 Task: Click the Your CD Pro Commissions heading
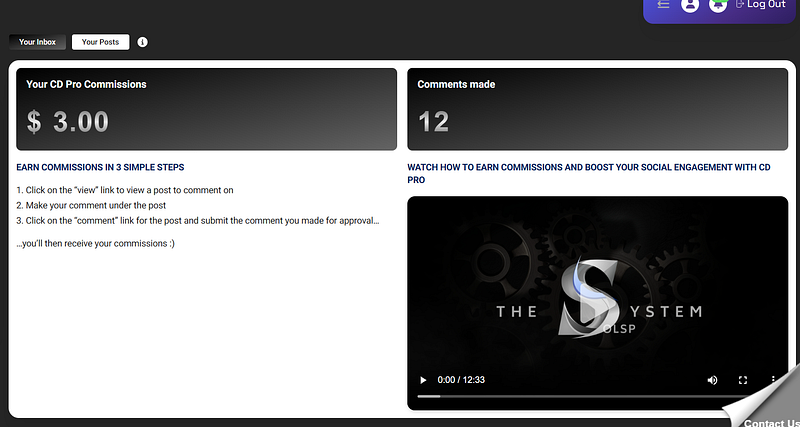(86, 84)
